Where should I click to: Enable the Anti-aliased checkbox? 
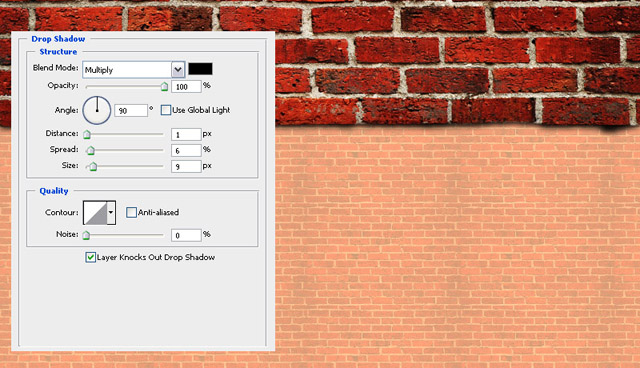[x=131, y=212]
